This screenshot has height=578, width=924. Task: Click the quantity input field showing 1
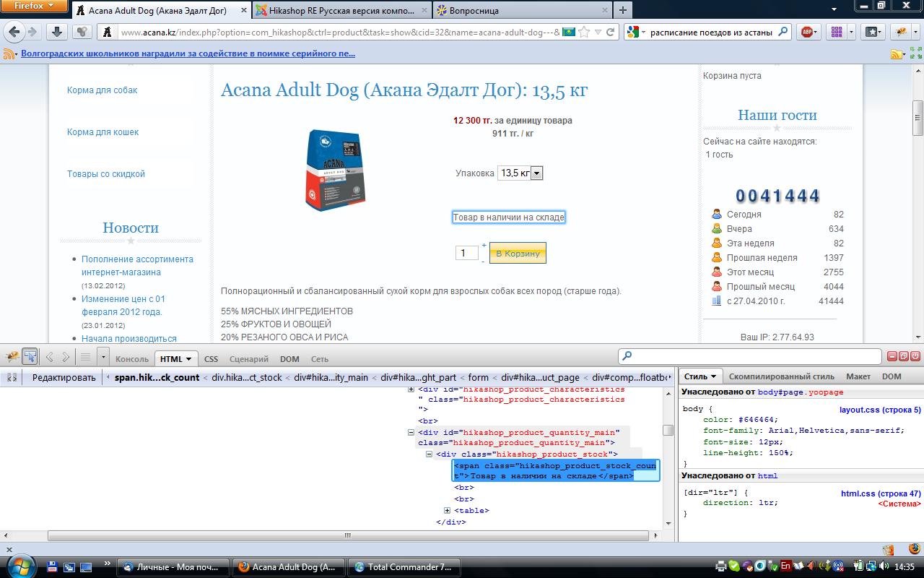[x=466, y=253]
